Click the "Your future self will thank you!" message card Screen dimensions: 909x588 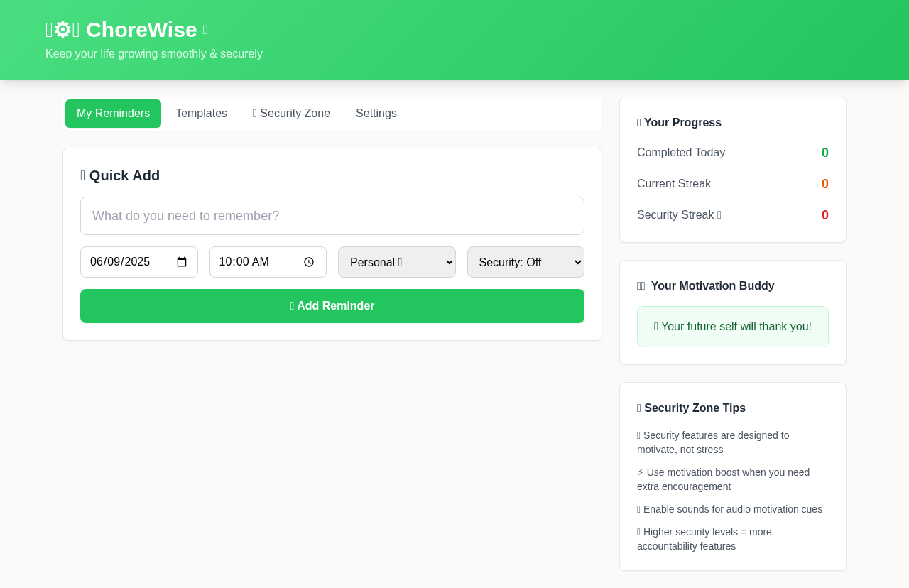click(732, 326)
